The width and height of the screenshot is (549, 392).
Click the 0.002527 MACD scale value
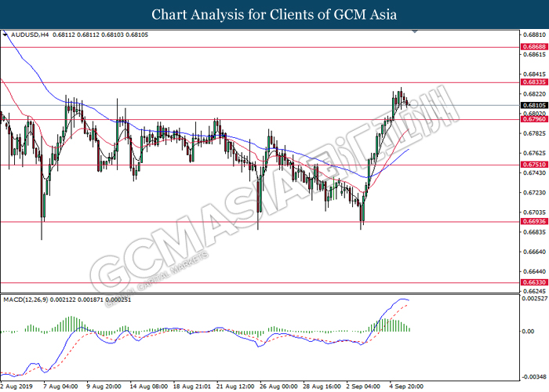coord(534,299)
